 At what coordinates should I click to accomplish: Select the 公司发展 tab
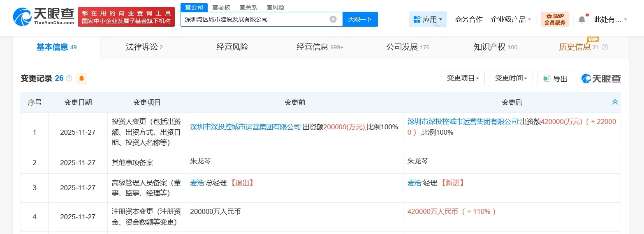coord(408,47)
